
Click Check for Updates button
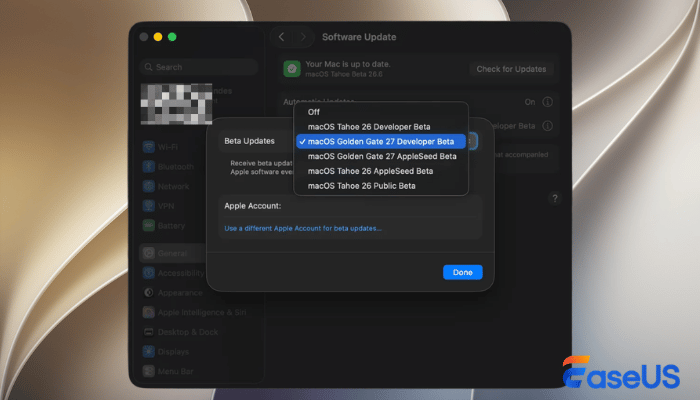tap(511, 69)
